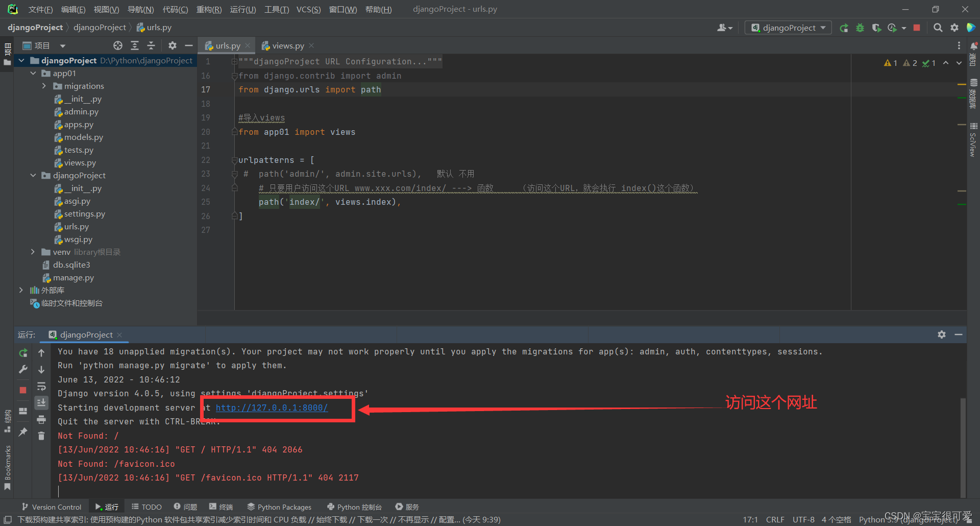
Task: Click down arrow in run console gutter
Action: coord(41,369)
